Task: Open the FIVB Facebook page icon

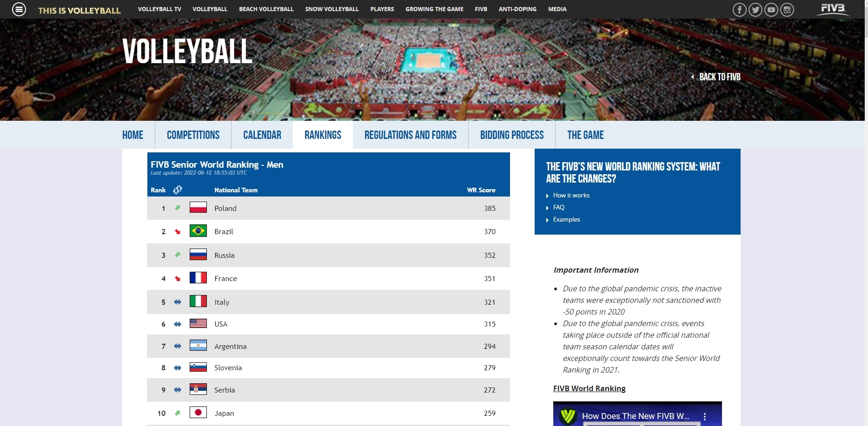Action: pos(739,10)
